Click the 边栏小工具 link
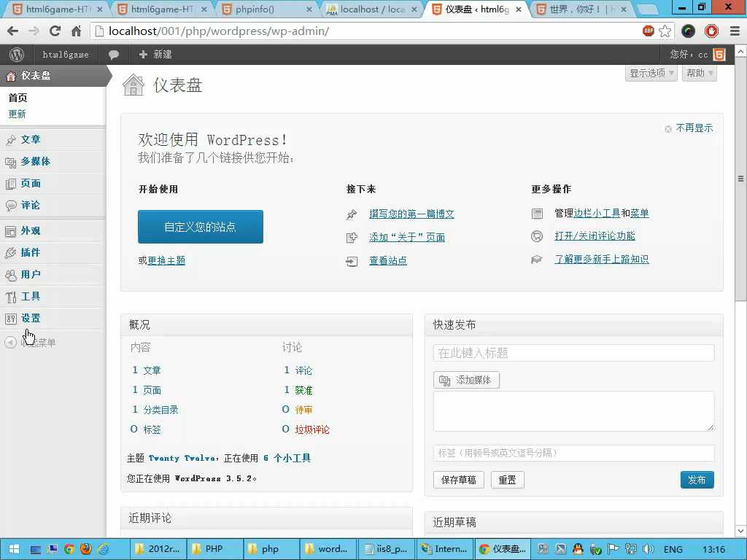This screenshot has height=560, width=747. [597, 214]
